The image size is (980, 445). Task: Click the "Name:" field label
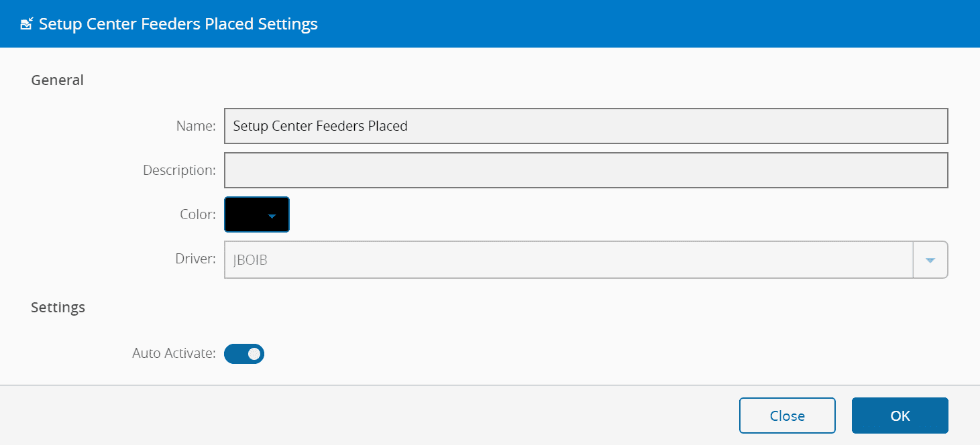[196, 126]
